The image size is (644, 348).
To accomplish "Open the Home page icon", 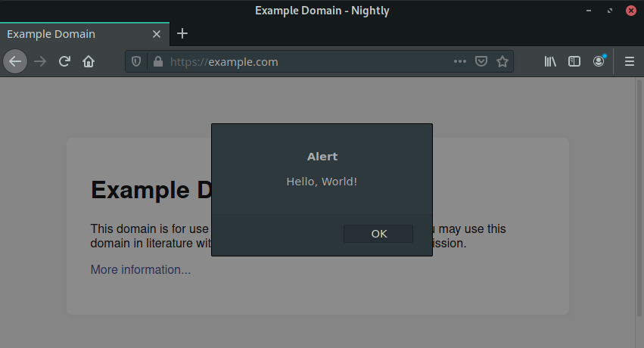I will tap(89, 61).
